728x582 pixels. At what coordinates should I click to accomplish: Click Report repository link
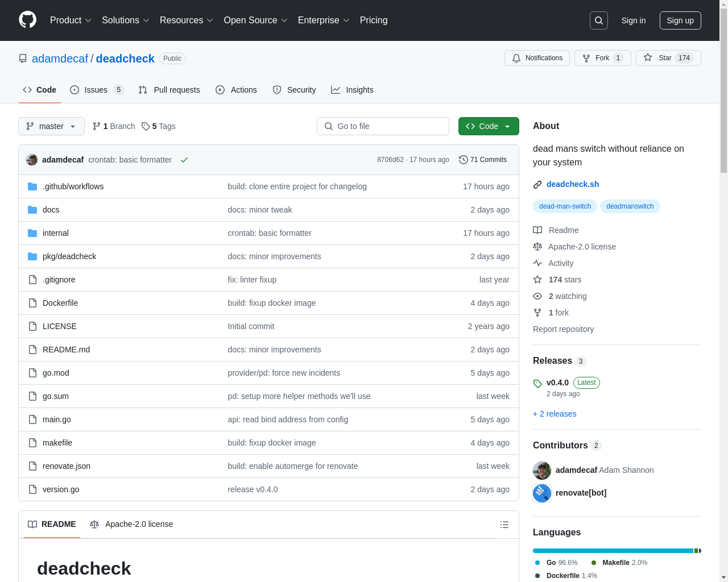click(563, 329)
